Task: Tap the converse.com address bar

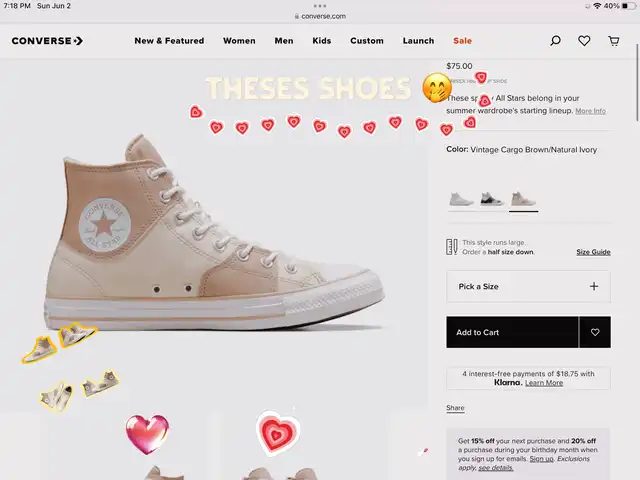Action: pyautogui.click(x=320, y=16)
